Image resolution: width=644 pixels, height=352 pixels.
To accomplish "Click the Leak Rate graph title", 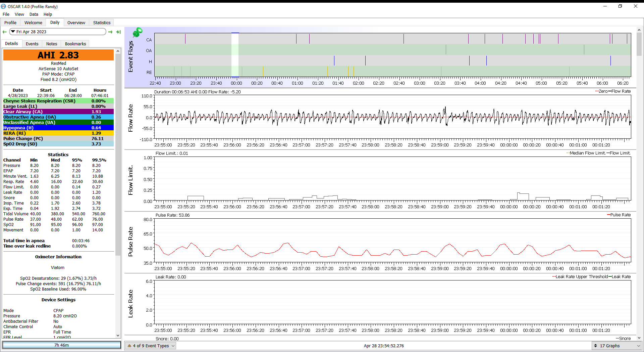I will (130, 304).
